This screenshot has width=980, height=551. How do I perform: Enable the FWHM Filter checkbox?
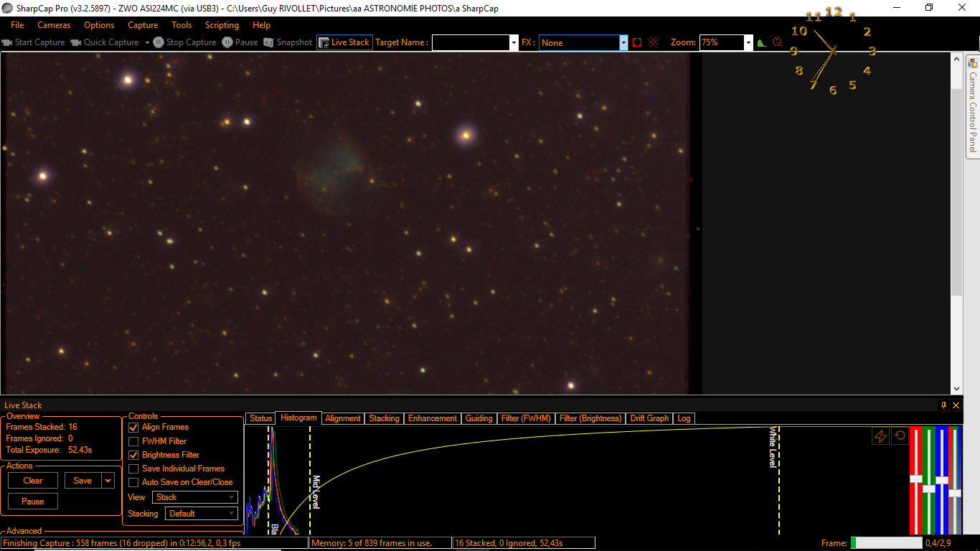133,441
